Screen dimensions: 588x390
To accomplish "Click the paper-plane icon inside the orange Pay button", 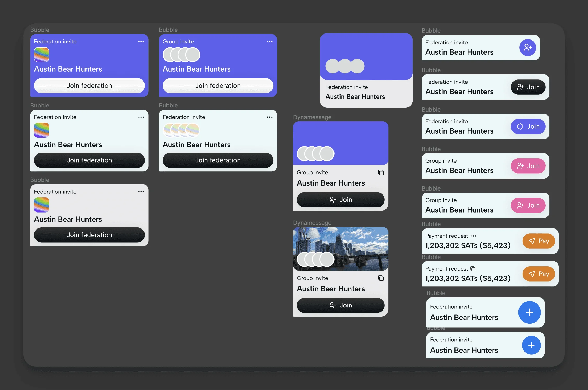I will [532, 241].
